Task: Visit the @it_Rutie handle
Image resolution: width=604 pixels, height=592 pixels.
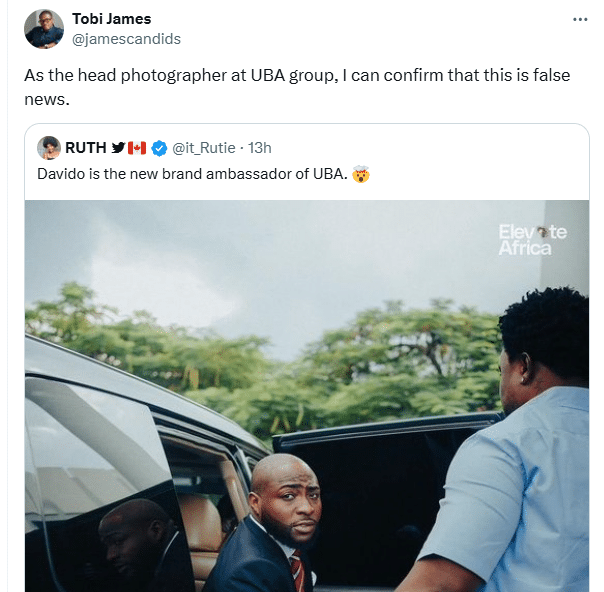Action: (x=204, y=148)
